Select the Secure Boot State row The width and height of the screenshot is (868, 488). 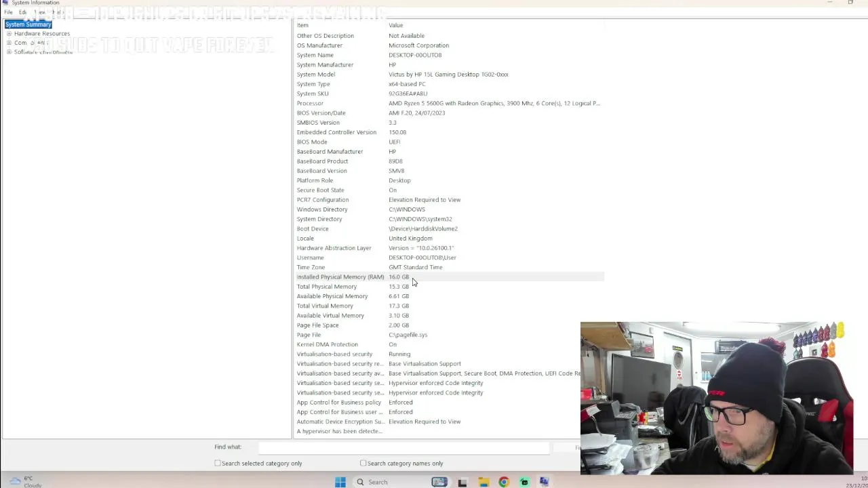pyautogui.click(x=448, y=190)
